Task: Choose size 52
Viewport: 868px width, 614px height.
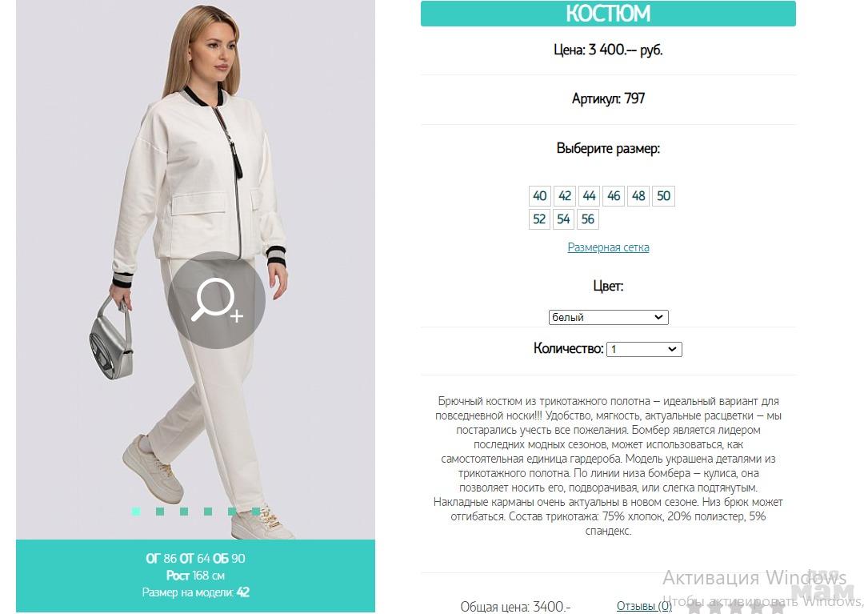Action: [x=539, y=219]
